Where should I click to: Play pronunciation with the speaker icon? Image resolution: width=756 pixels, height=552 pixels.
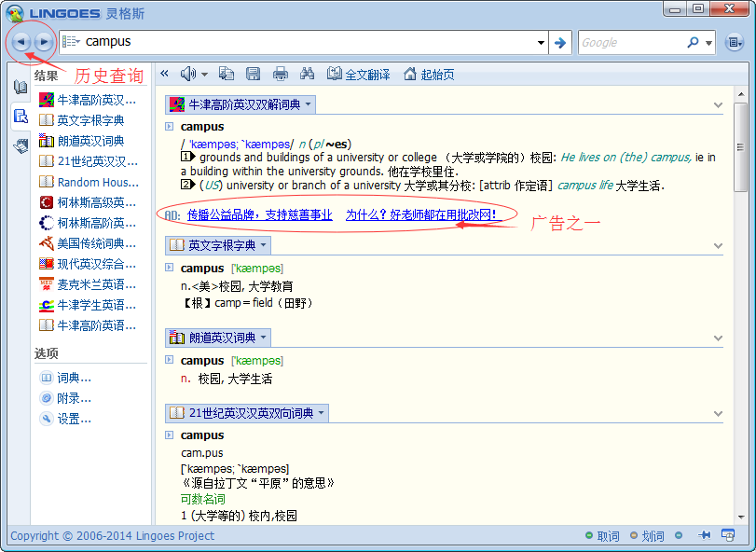point(188,74)
